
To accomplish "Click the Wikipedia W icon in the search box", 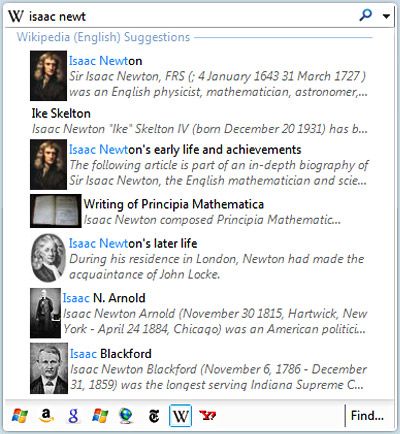I will coord(16,16).
